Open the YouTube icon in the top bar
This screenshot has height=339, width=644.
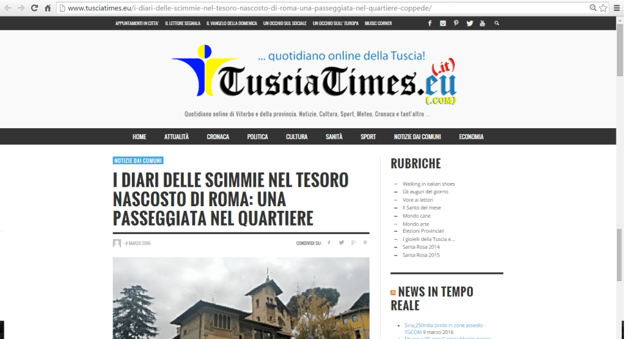point(482,23)
